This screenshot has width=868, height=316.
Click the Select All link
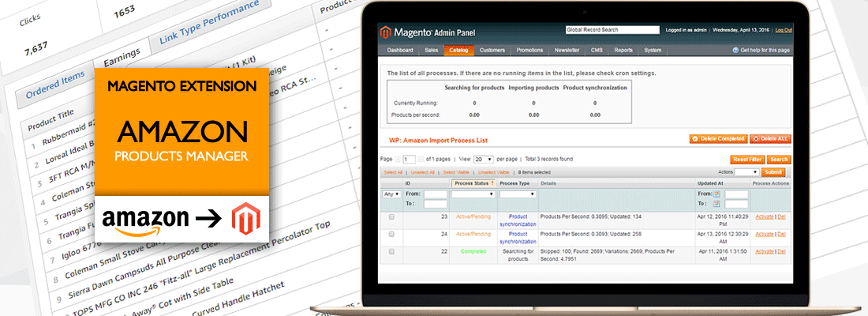(x=393, y=172)
